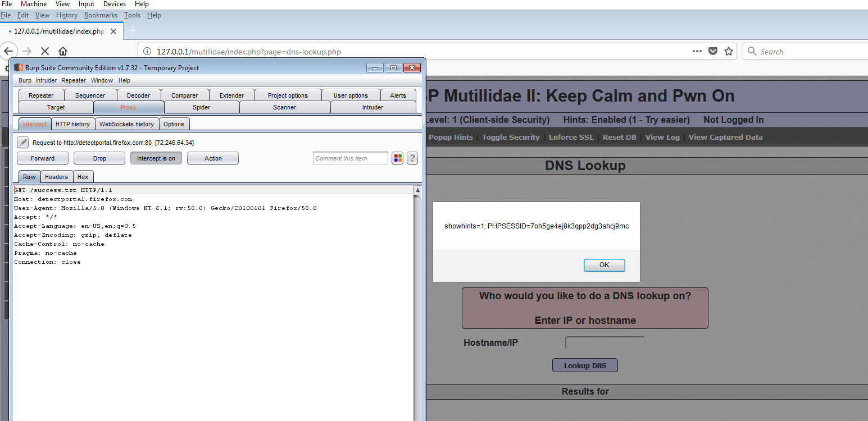
Task: Open the VirtualBox Devices menu
Action: click(x=115, y=4)
